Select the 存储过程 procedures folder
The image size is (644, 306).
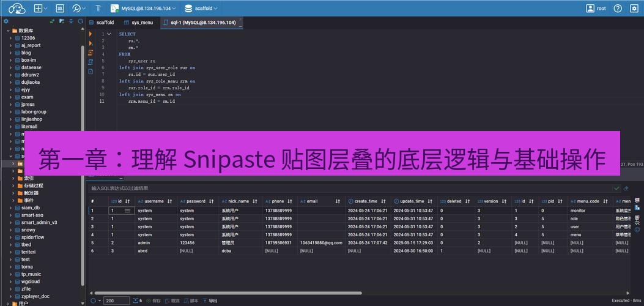[31, 185]
